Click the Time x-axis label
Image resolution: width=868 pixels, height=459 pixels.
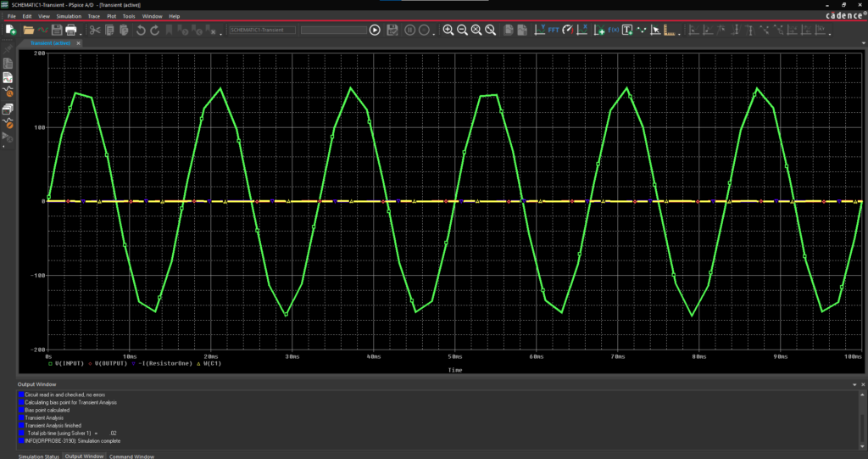click(x=455, y=370)
